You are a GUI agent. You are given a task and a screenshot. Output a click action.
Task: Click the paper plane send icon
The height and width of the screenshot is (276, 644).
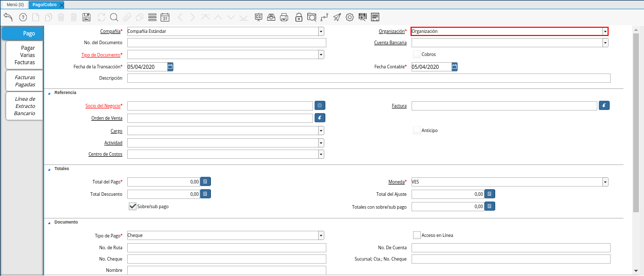(337, 17)
